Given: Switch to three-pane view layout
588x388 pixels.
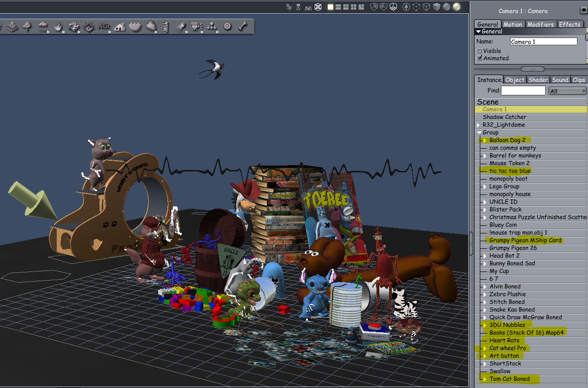Looking at the screenshot, I should (x=346, y=7).
